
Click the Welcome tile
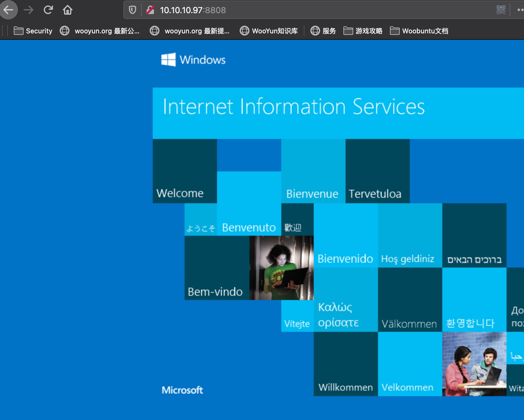[185, 171]
